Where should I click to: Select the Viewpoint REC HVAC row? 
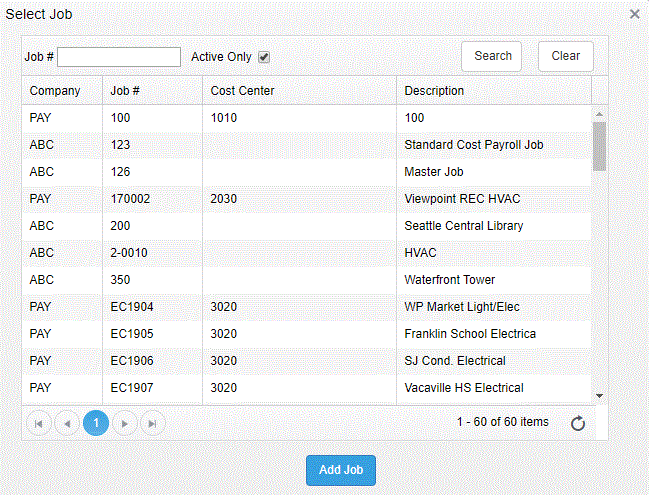[x=306, y=199]
